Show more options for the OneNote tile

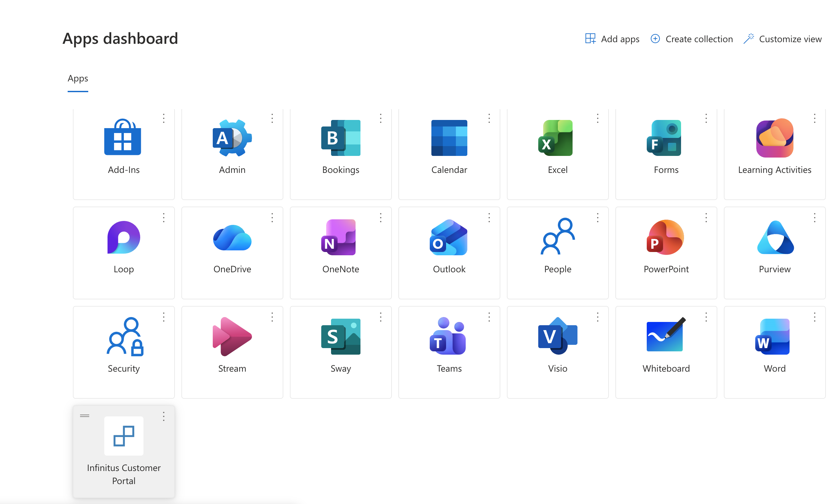[x=381, y=218]
